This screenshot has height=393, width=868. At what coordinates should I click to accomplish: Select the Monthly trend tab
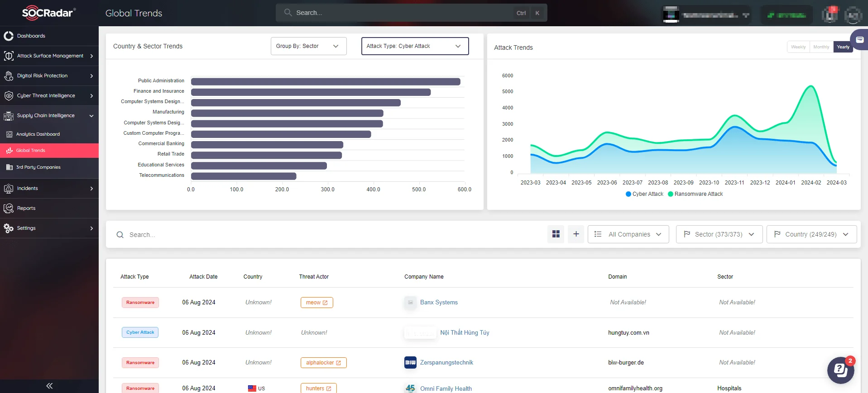pyautogui.click(x=821, y=47)
